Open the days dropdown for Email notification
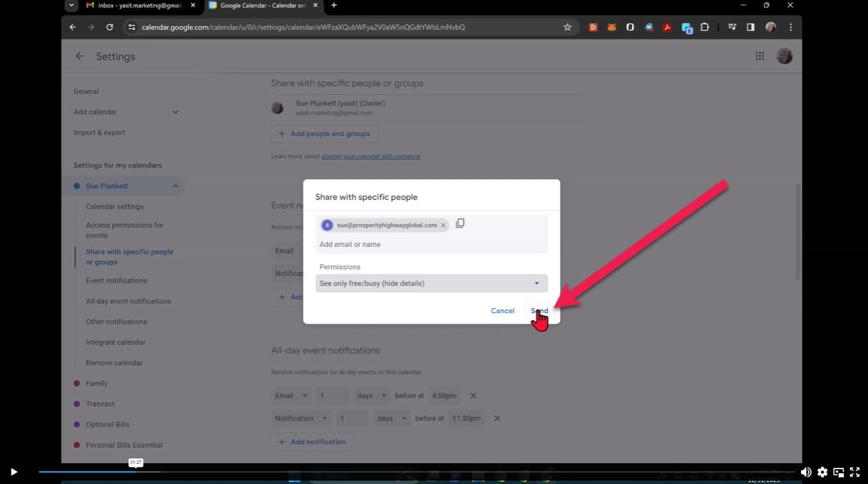The image size is (868, 484). [x=372, y=396]
